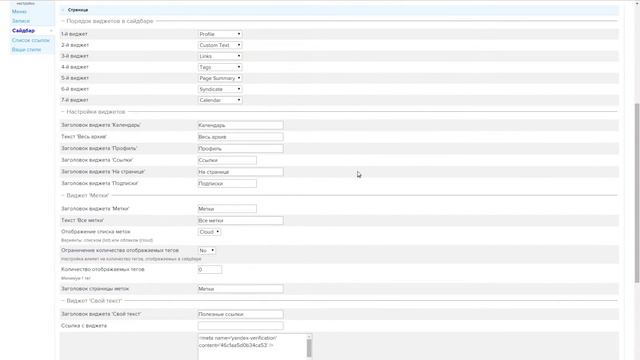The height and width of the screenshot is (360, 640).
Task: Open the 4-й виджет dropdown showing Tags
Action: 220,67
